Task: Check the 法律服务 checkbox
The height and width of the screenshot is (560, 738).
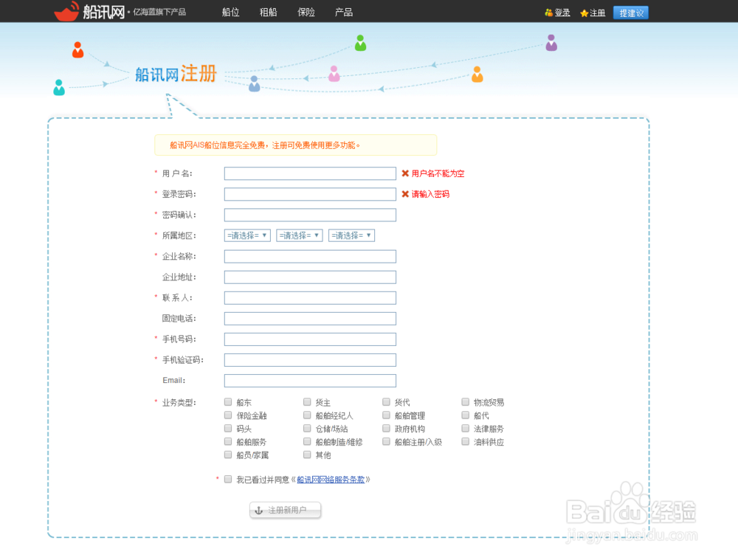Action: pyautogui.click(x=466, y=428)
